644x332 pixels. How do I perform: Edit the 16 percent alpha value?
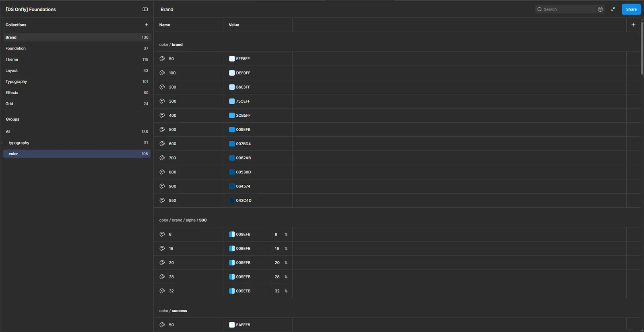click(277, 249)
